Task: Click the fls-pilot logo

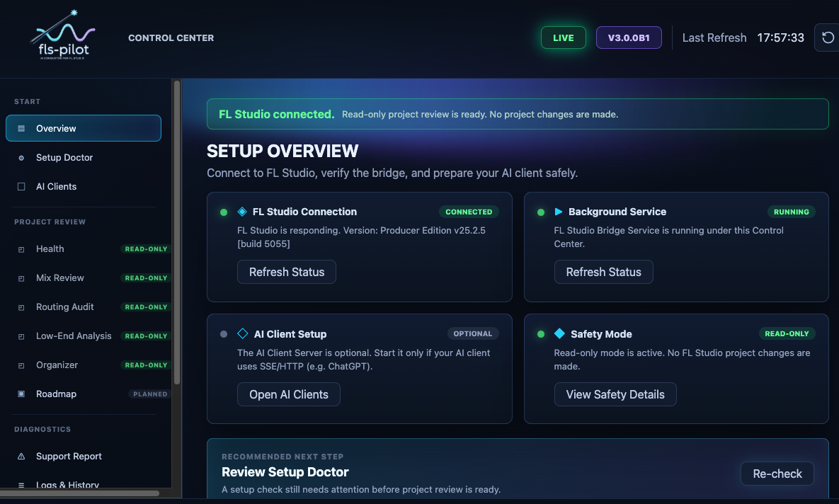Action: pyautogui.click(x=62, y=35)
